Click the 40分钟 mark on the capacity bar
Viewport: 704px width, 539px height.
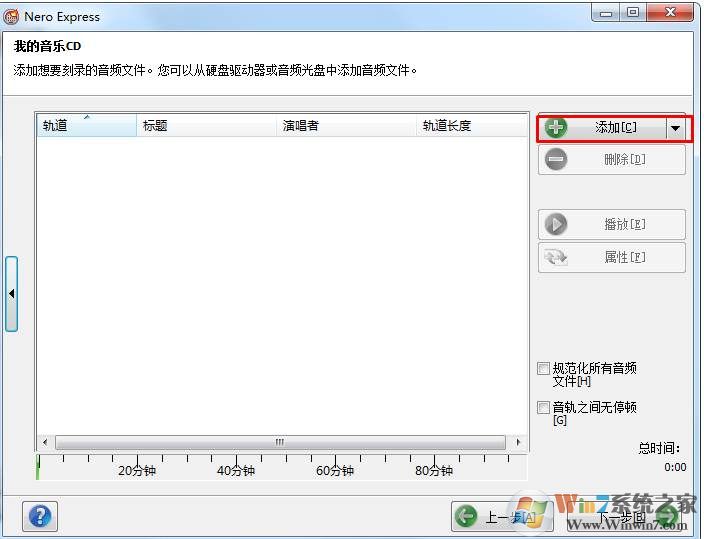[236, 471]
